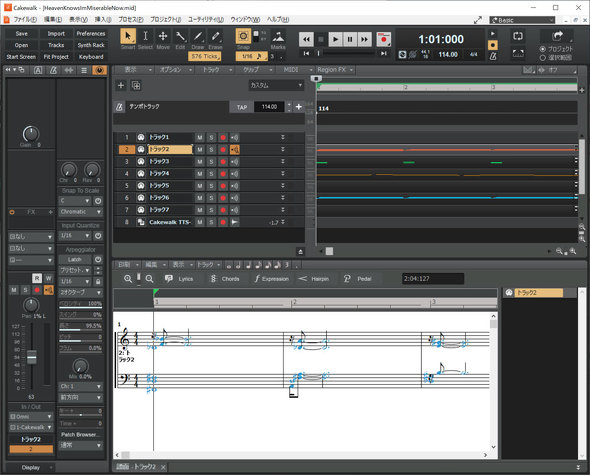Select the 選択範囲 radio option
Image resolution: width=590 pixels, height=475 pixels.
[x=543, y=58]
